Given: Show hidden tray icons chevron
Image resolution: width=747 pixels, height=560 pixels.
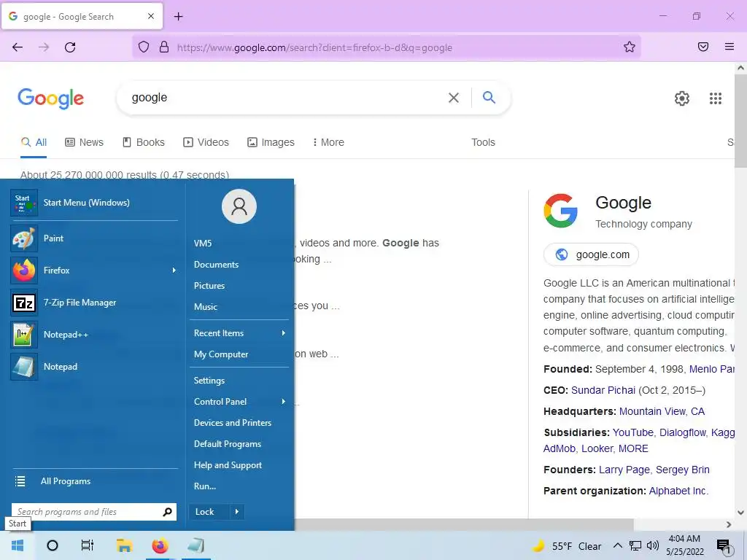Looking at the screenshot, I should pos(617,545).
